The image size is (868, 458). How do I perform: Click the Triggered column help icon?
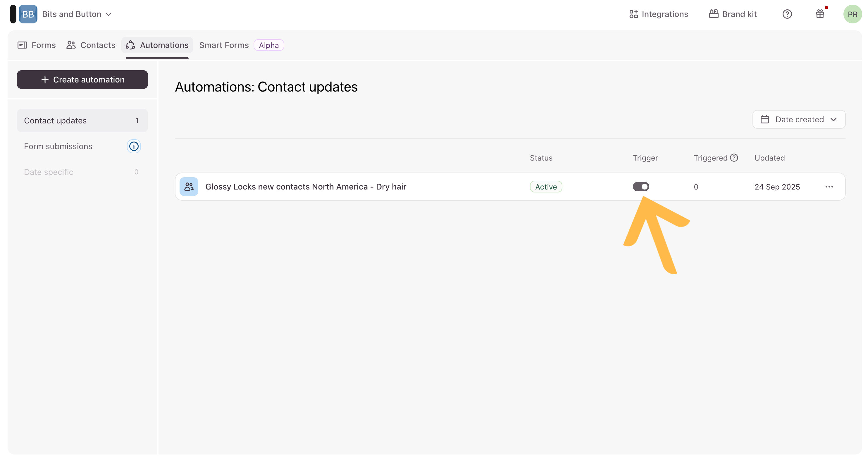[x=734, y=158]
